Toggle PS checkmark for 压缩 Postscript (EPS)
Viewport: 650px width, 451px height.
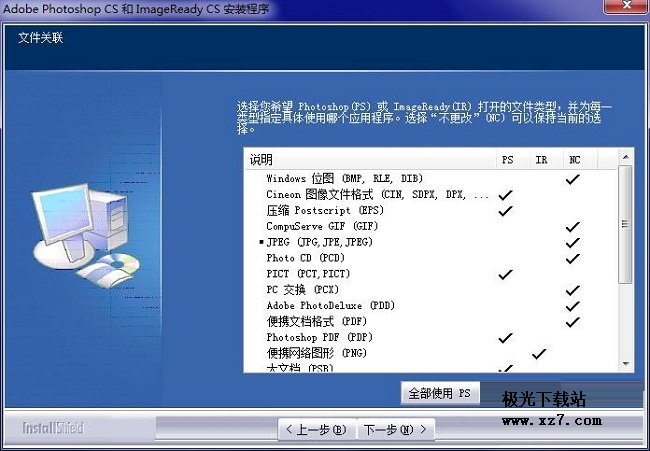tap(505, 211)
